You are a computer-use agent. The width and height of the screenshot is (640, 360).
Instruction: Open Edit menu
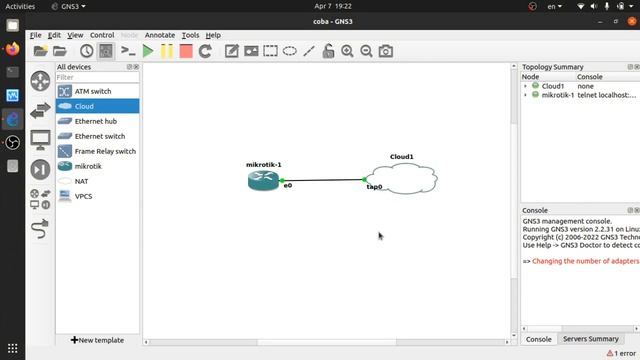pos(54,35)
